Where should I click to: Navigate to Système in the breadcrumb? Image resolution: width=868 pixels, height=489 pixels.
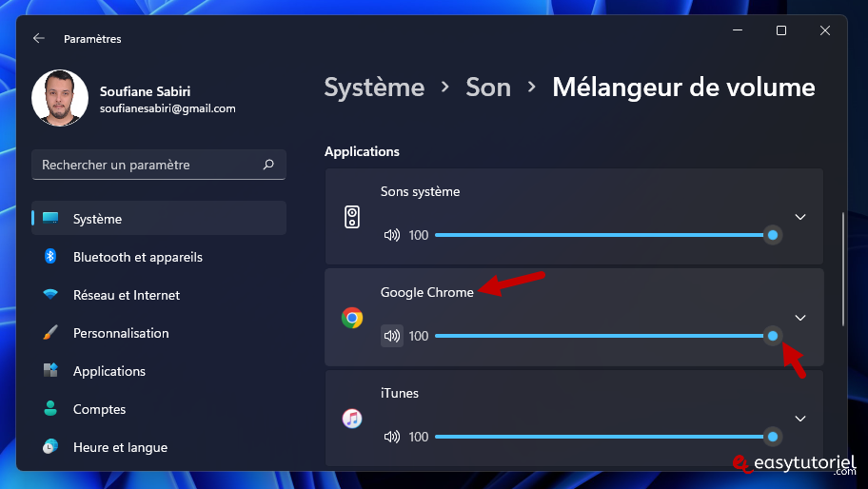374,88
